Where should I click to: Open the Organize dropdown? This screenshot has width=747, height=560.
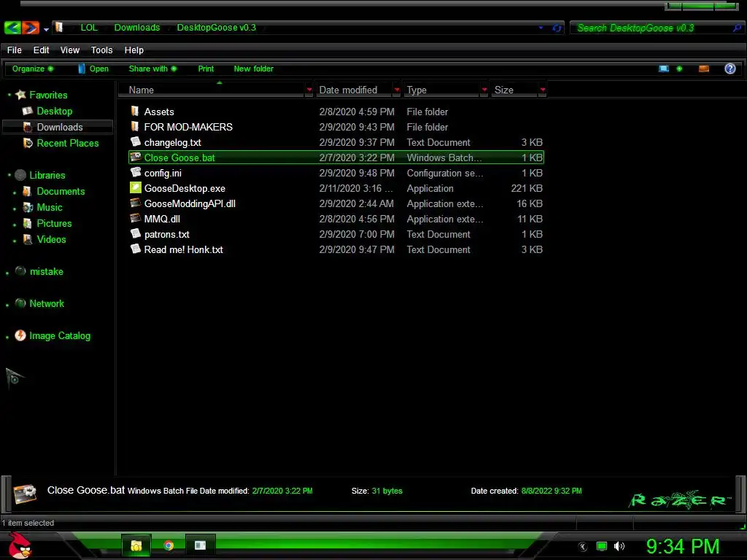tap(32, 69)
